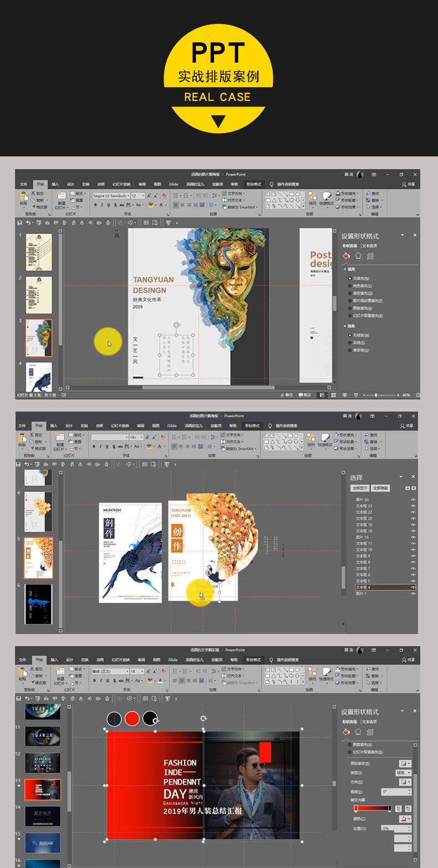Hide 图片 30 using its eye icon
Image resolution: width=438 pixels, height=868 pixels.
pyautogui.click(x=412, y=500)
